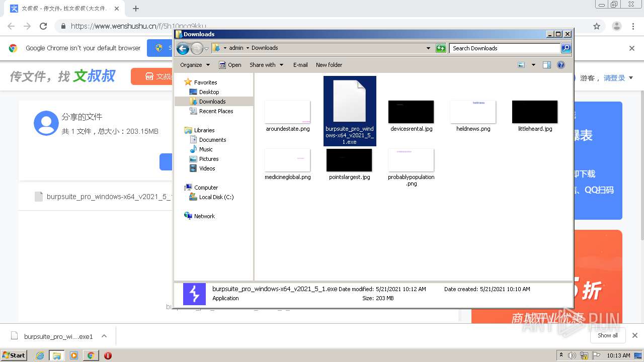Screen dimensions: 644x362
Task: Click the user avatar in shared files card
Action: (x=46, y=123)
